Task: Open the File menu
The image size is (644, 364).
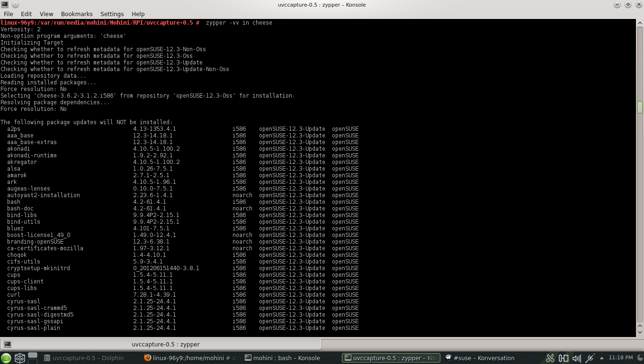Action: pos(9,14)
